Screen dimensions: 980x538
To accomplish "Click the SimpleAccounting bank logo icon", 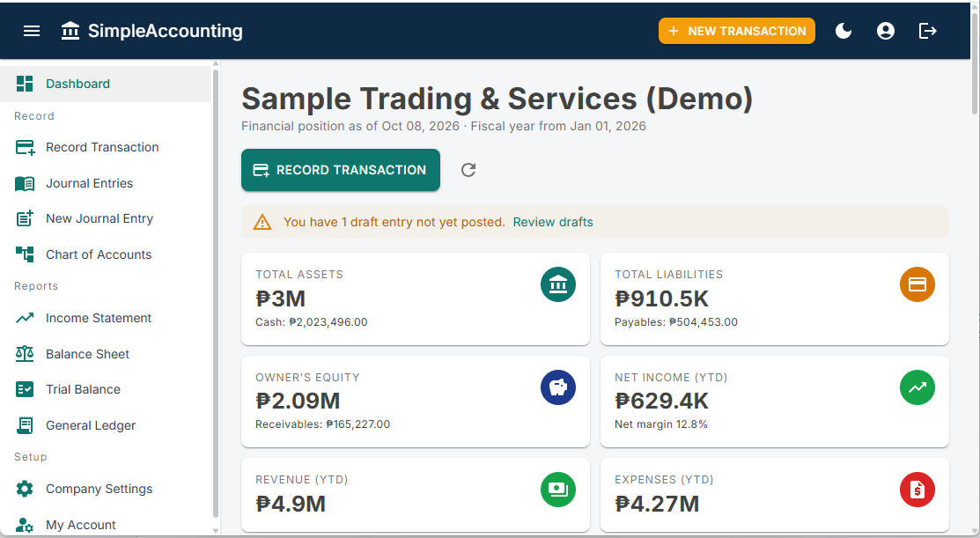I will [x=70, y=31].
